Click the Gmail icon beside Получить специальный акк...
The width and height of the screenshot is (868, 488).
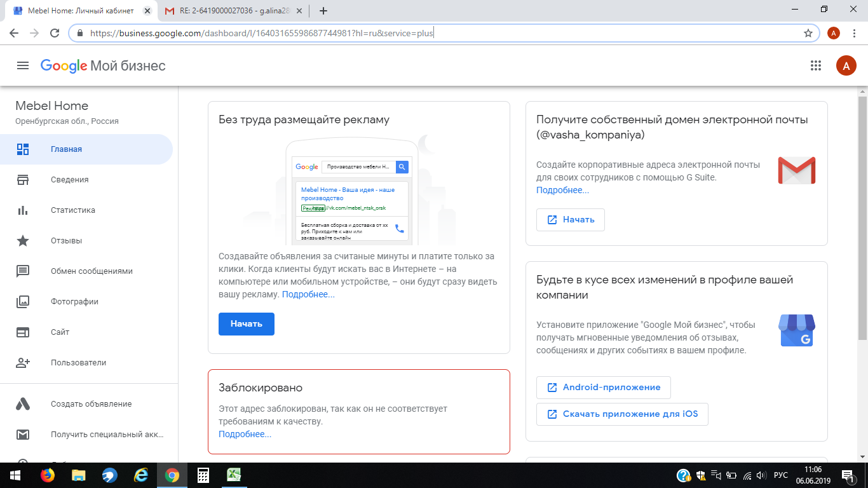pos(23,435)
